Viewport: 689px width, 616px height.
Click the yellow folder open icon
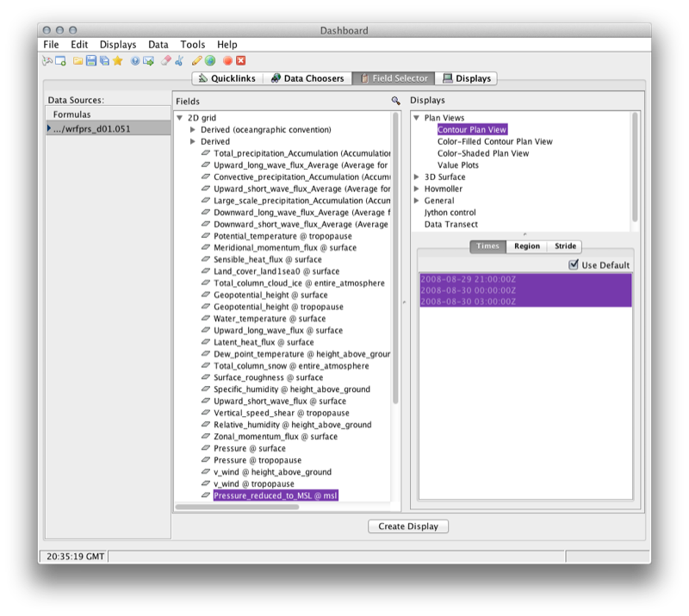pyautogui.click(x=78, y=61)
